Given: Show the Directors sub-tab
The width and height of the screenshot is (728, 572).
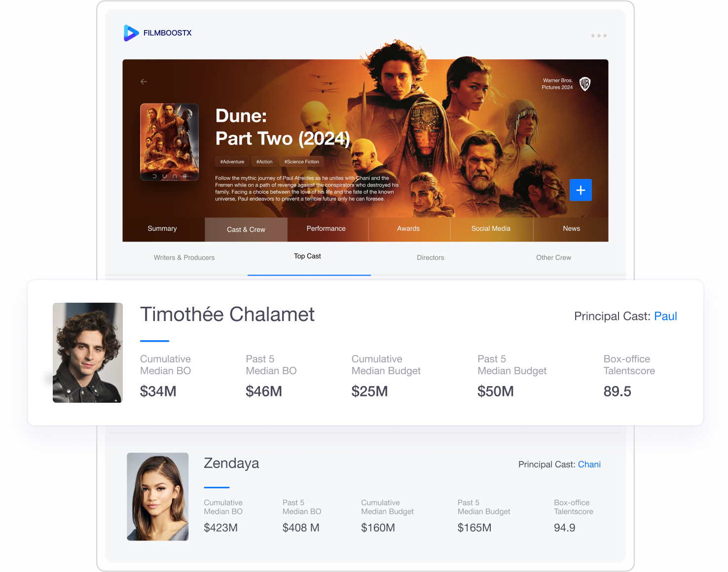Looking at the screenshot, I should click(x=431, y=257).
